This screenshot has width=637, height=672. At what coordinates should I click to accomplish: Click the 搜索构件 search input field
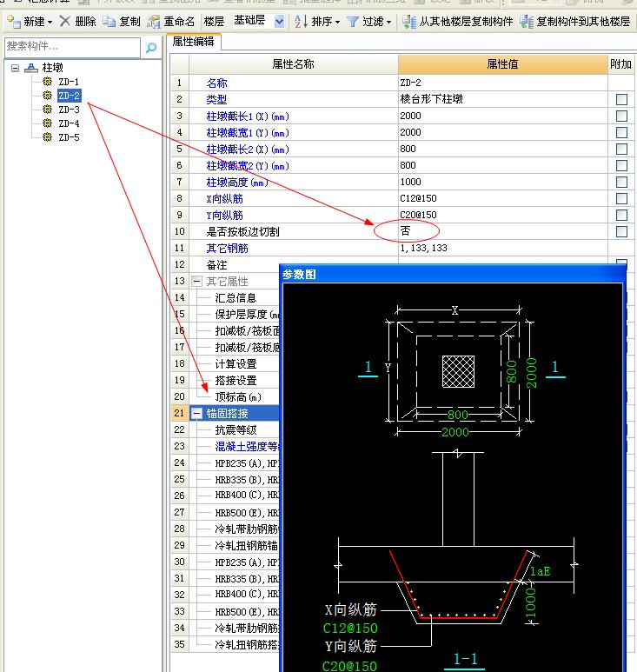[72, 47]
